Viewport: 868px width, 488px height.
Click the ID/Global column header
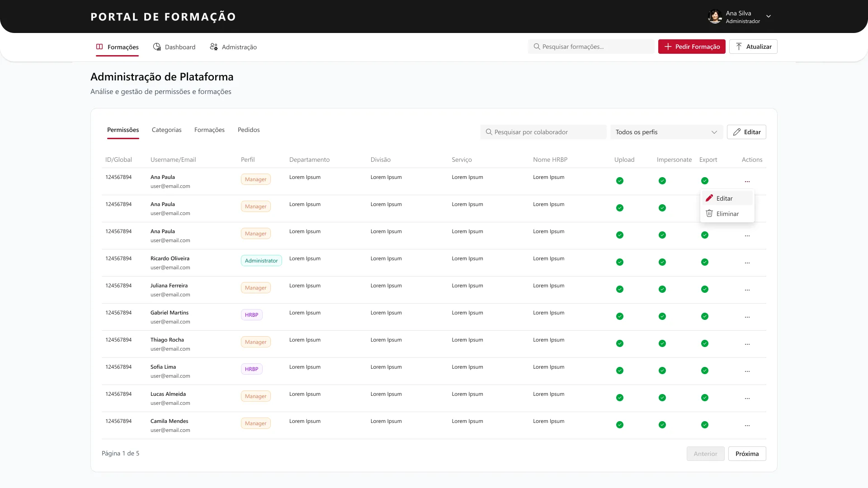tap(119, 160)
